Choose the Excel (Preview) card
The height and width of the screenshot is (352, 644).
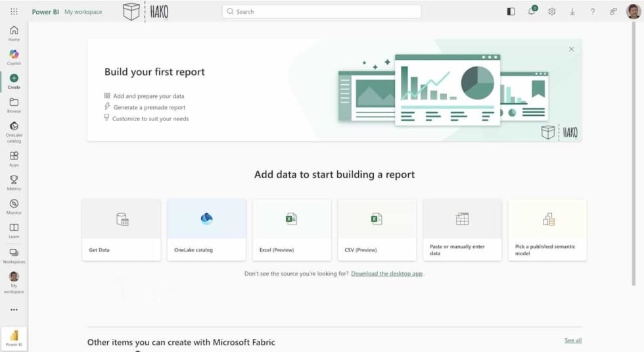pos(292,230)
